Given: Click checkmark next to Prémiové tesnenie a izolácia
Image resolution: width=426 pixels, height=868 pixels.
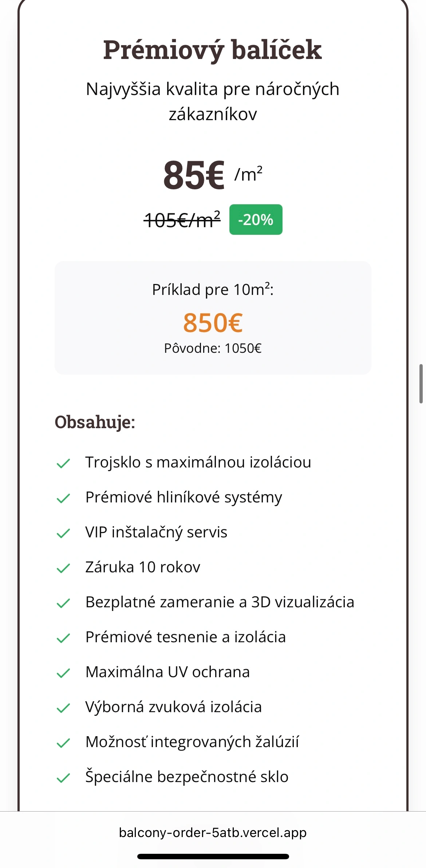Looking at the screenshot, I should pyautogui.click(x=63, y=638).
